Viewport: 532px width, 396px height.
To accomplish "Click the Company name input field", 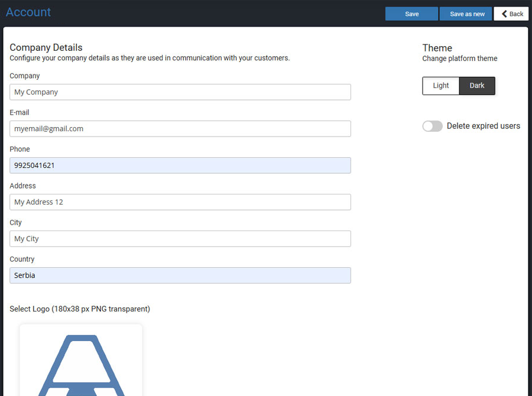I will click(180, 92).
